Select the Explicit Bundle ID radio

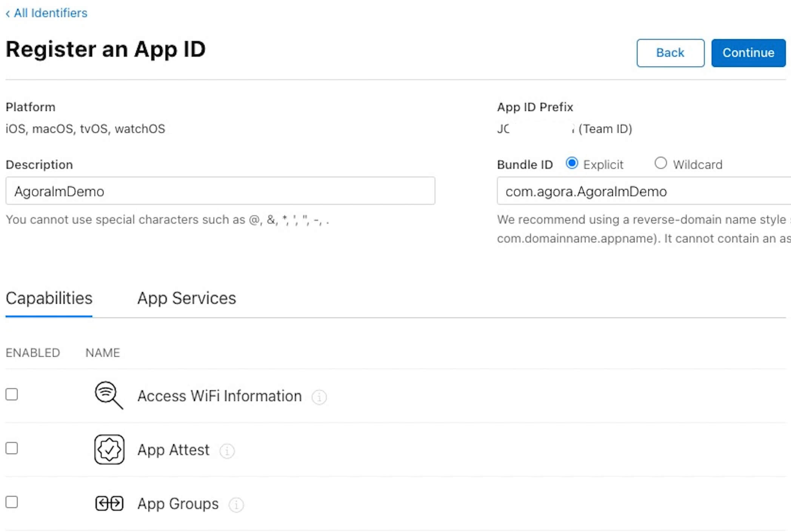pos(572,163)
